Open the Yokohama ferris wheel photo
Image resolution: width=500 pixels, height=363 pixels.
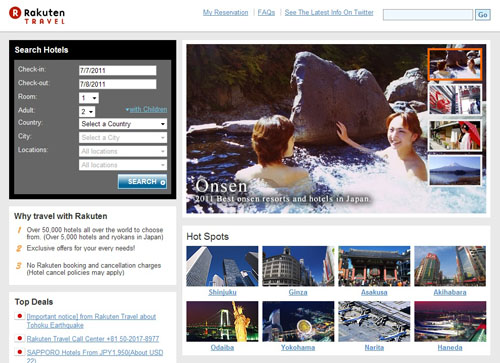[x=298, y=321]
